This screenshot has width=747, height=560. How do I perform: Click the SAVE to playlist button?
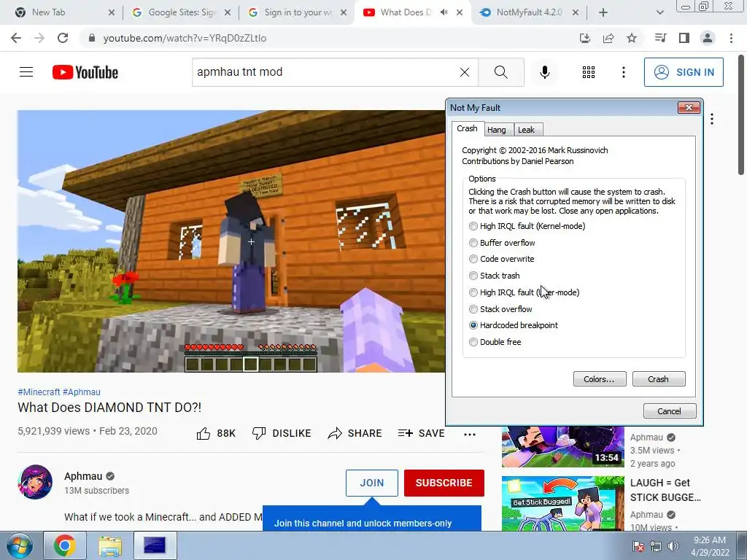pos(421,433)
